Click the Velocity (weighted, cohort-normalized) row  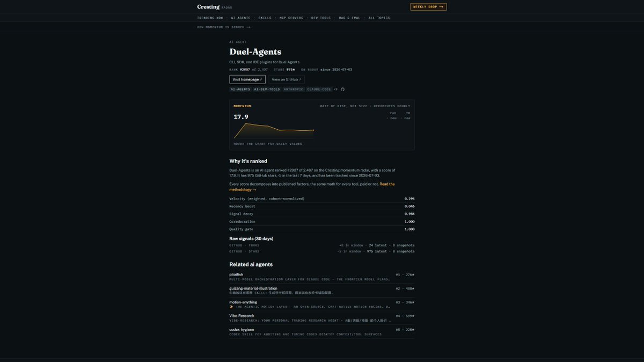click(322, 199)
